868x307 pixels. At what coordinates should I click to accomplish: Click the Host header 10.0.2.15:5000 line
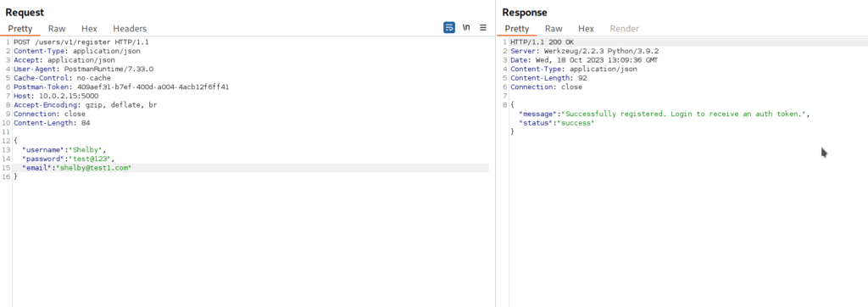[56, 96]
